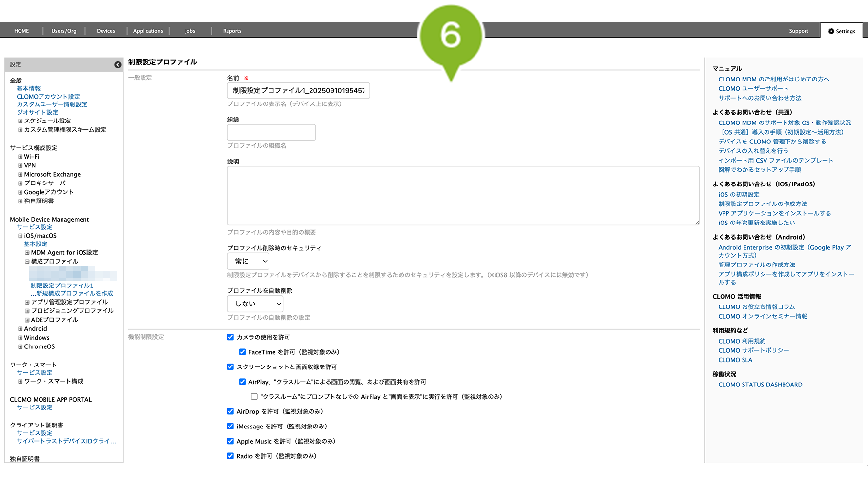
Task: Collapse the 構成プロファイル minus icon
Action: (x=27, y=262)
